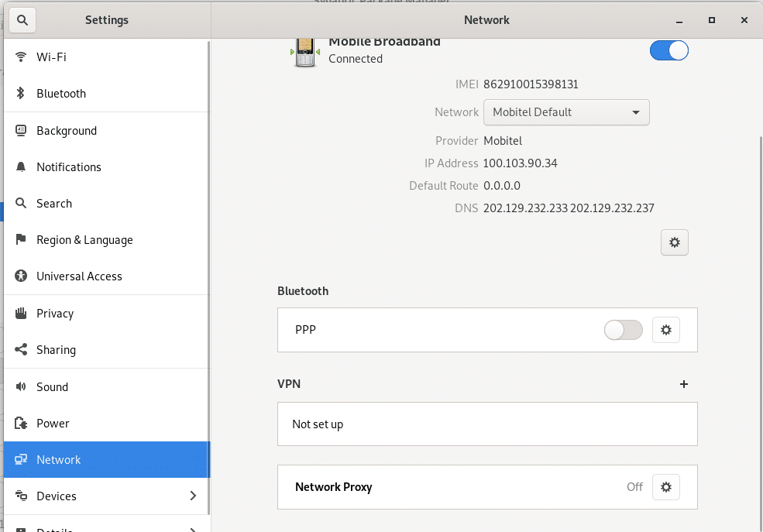763x532 pixels.
Task: Click the Wi-Fi icon in sidebar
Action: (20, 57)
